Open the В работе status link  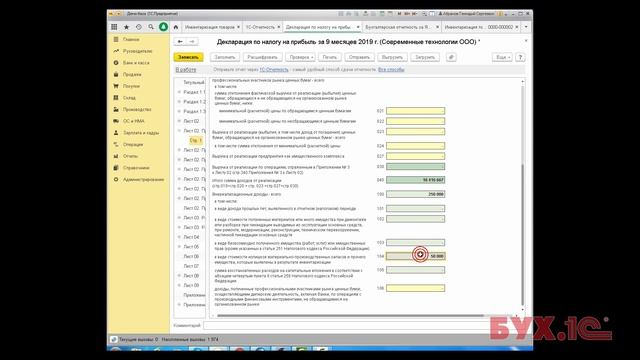coord(186,70)
